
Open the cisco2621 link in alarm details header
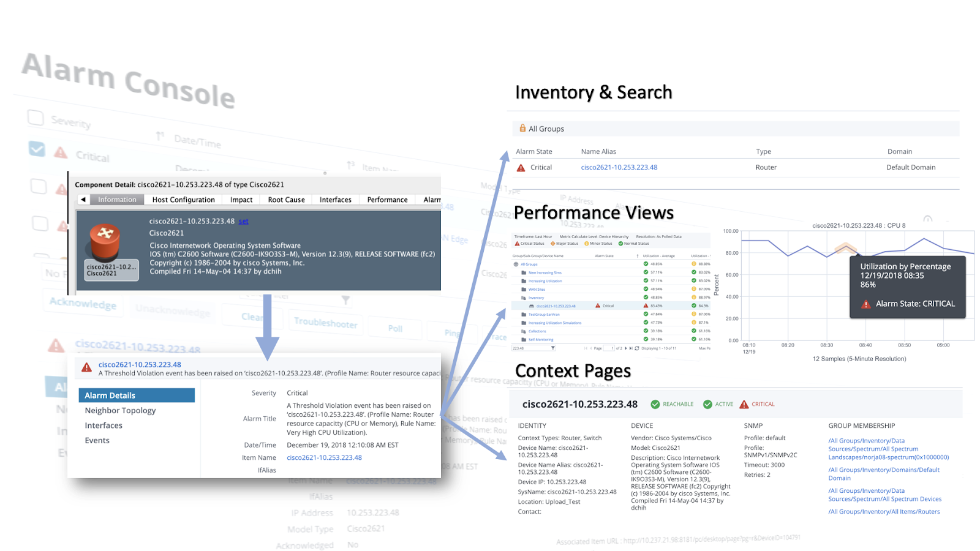coord(140,365)
